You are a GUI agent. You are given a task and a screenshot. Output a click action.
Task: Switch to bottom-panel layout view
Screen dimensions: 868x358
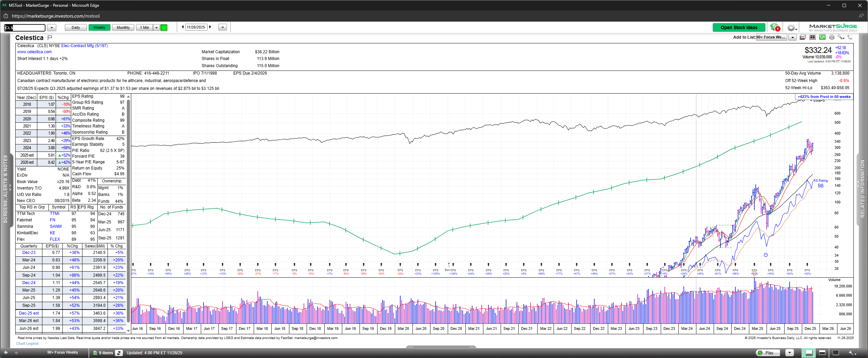pyautogui.click(x=822, y=353)
